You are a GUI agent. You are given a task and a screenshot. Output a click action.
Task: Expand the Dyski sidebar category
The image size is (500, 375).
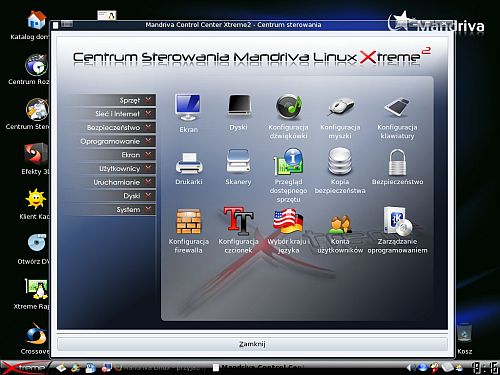coord(114,196)
